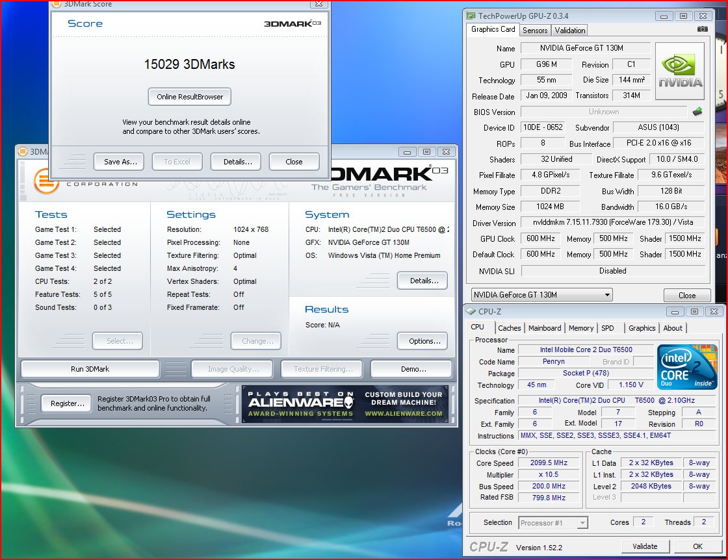Viewport: 728px width, 560px height.
Task: Click the GPU-Z Close button
Action: [x=686, y=296]
